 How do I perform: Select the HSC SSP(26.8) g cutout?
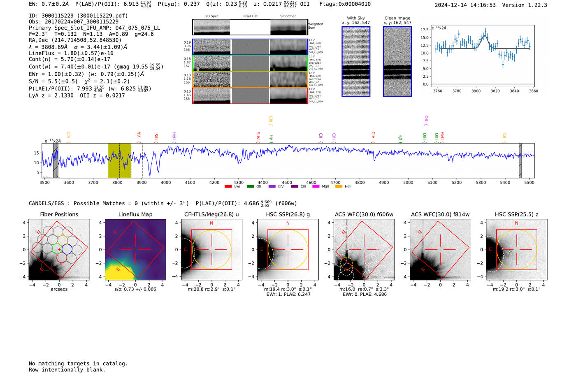pyautogui.click(x=288, y=250)
